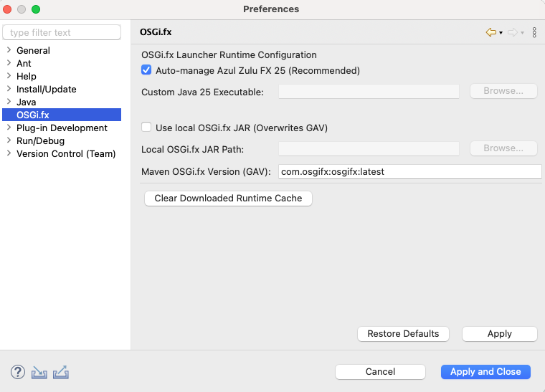
Task: Open the forward history dropdown arrow
Action: point(522,33)
